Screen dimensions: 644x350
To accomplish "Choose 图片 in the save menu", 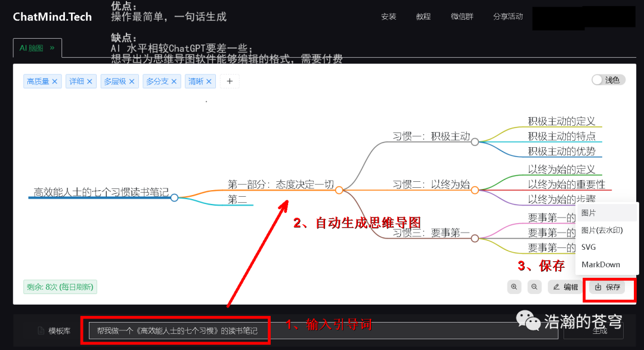I will (608, 213).
